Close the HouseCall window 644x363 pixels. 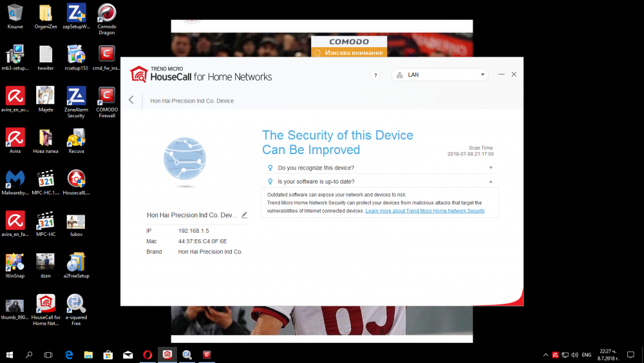514,74
